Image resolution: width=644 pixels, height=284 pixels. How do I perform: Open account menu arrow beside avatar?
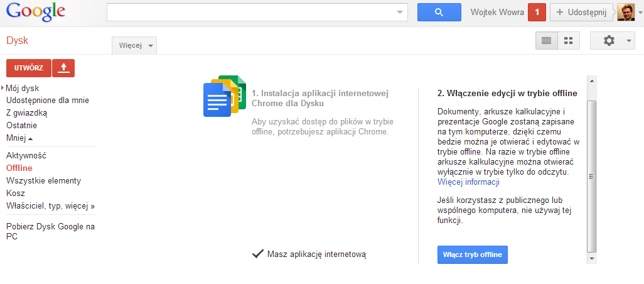click(640, 13)
